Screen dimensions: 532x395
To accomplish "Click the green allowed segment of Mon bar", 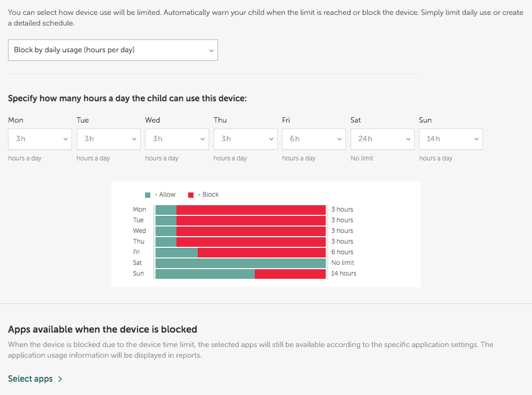I will [166, 210].
